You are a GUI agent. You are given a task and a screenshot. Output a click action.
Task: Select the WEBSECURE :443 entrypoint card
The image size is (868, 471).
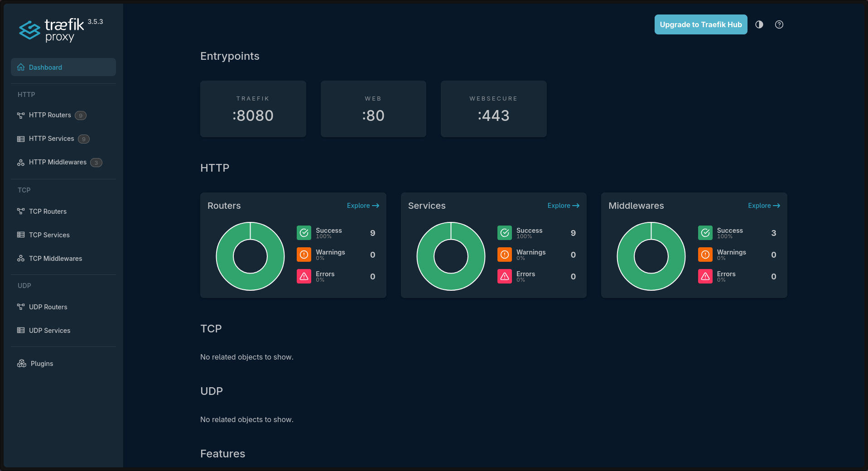[x=493, y=109]
